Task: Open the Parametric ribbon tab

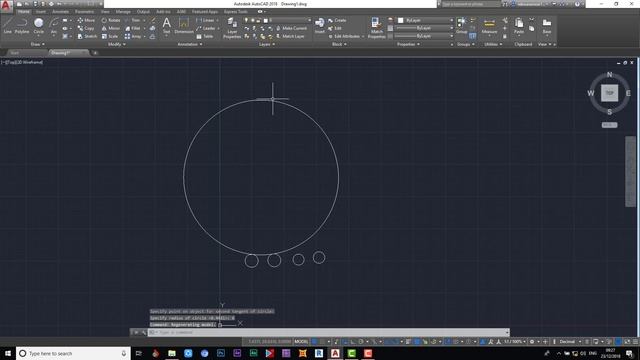Action: [84, 12]
